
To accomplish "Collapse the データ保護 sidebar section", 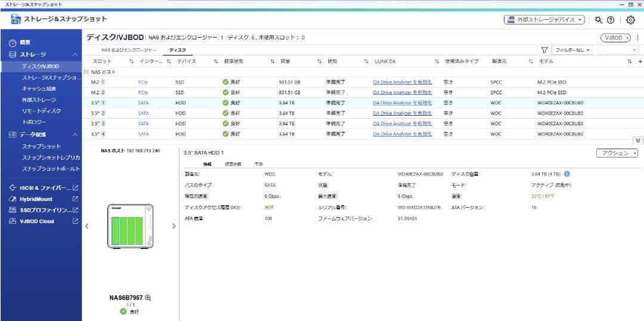I will (75, 134).
